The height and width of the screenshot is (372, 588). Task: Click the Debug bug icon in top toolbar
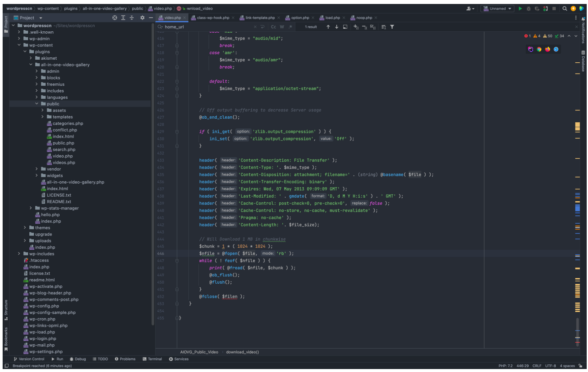[528, 9]
